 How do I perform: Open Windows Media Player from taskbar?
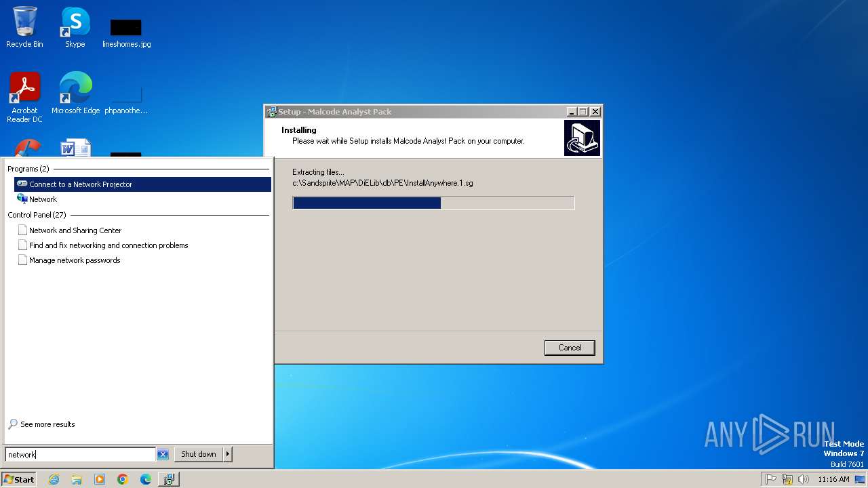[x=100, y=479]
